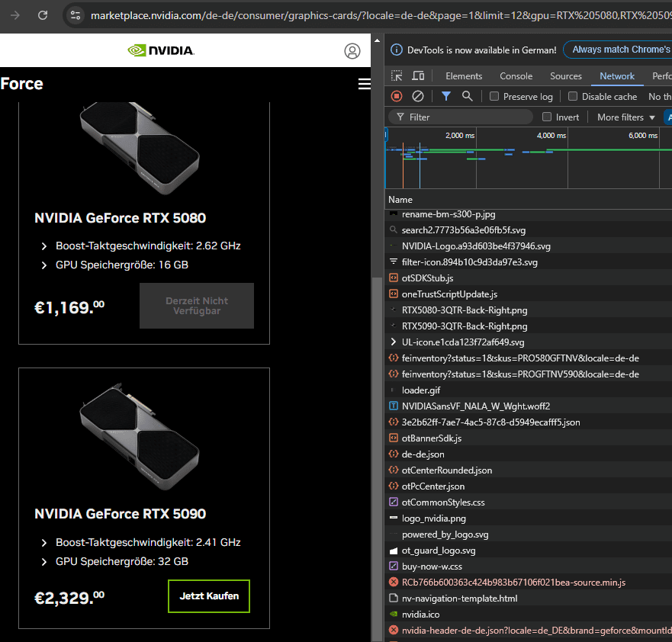672x642 pixels.
Task: Expand RTX 5080 Boost-Taktgeschwindigkeit detail
Action: click(44, 246)
